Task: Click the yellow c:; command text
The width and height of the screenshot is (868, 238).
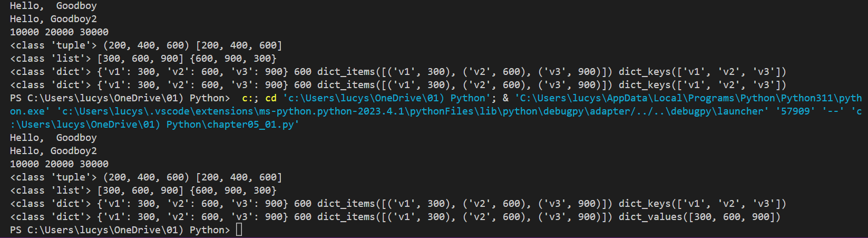Action: [251, 98]
